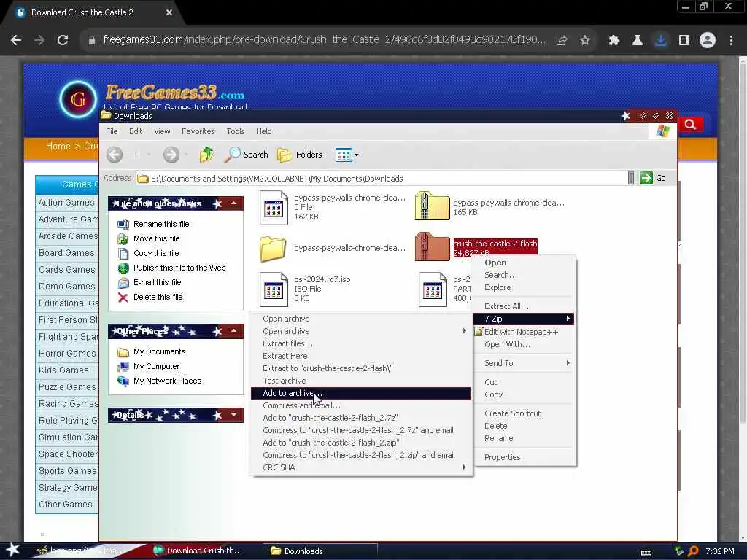Viewport: 747px width, 560px height.
Task: Click the Go button next to address bar
Action: 653,178
